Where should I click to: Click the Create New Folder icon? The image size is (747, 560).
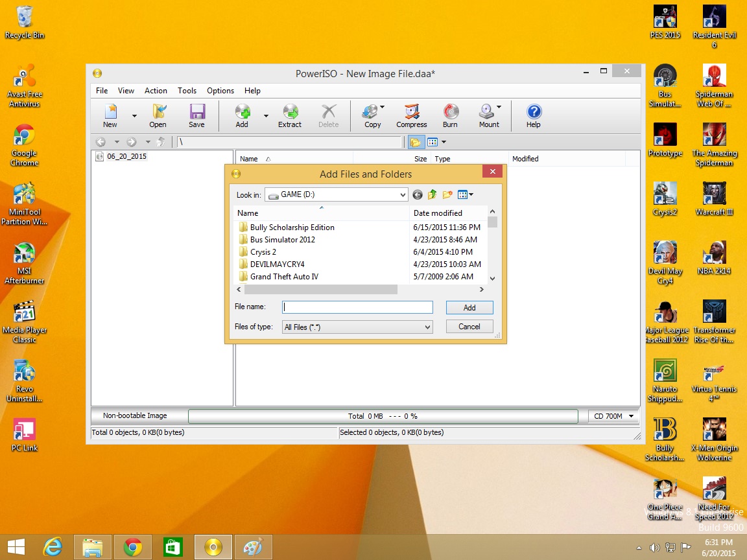click(447, 194)
